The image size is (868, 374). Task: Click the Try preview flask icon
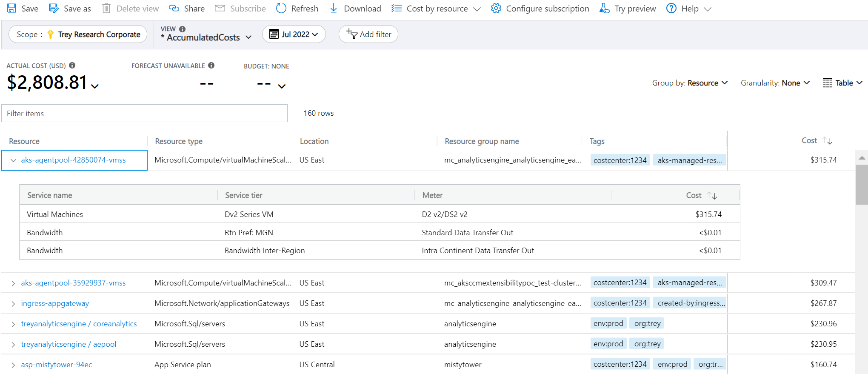click(x=604, y=9)
